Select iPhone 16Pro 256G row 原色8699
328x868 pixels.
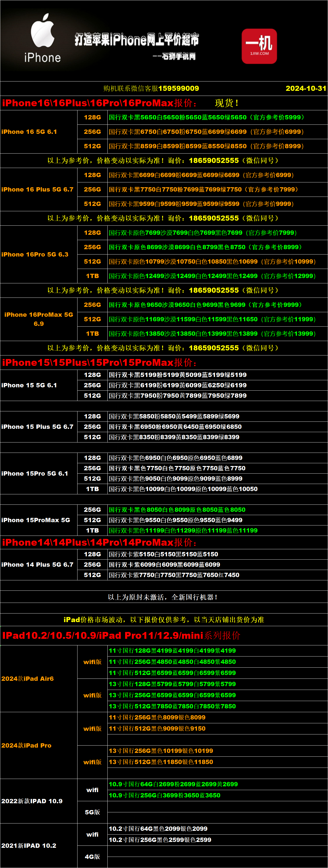(218, 247)
